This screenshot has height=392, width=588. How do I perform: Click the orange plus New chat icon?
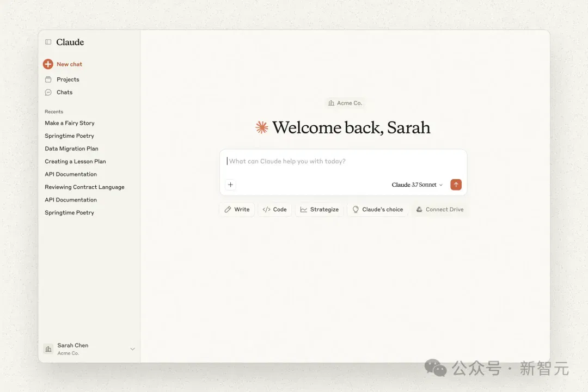tap(48, 64)
